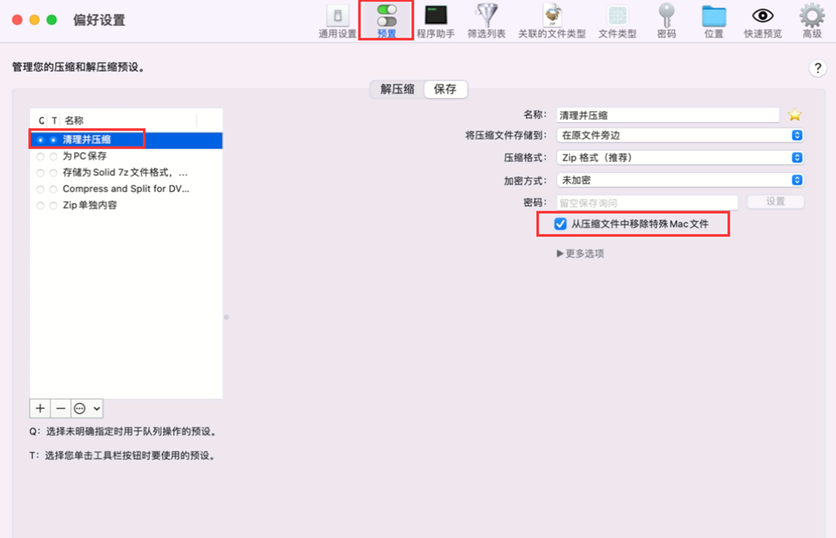836x538 pixels.
Task: Open the 加密方式 dropdown
Action: pos(680,180)
